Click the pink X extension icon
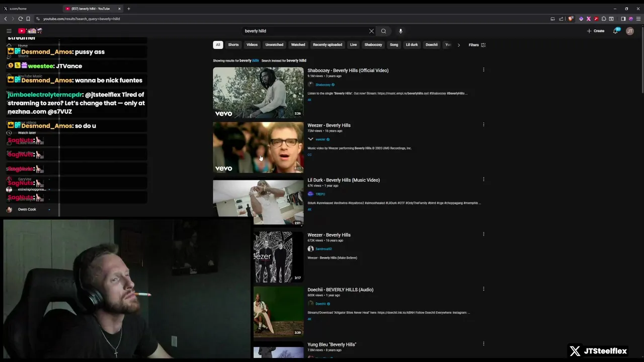 (589, 19)
